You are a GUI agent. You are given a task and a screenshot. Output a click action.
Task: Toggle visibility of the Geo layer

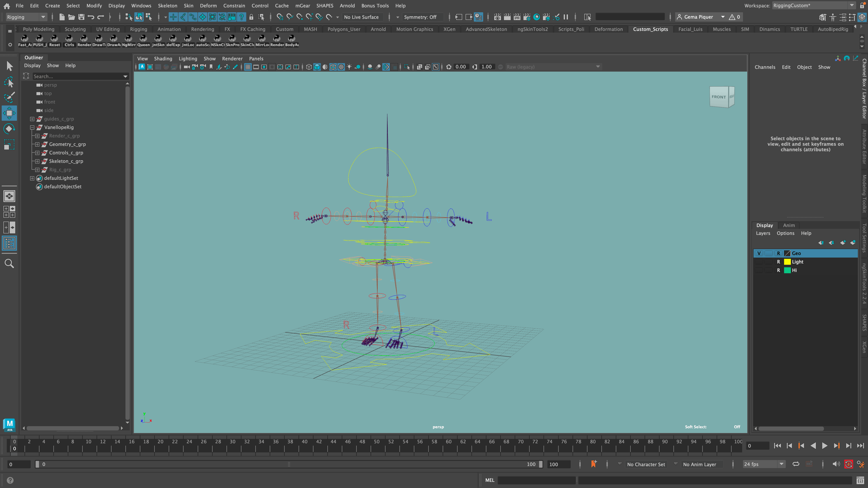(x=759, y=253)
